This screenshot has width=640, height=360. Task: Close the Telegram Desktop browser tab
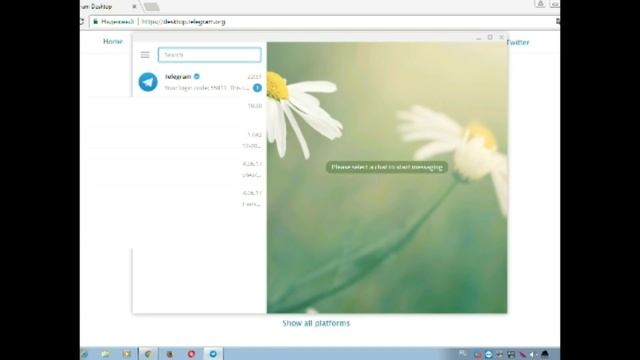[134, 7]
